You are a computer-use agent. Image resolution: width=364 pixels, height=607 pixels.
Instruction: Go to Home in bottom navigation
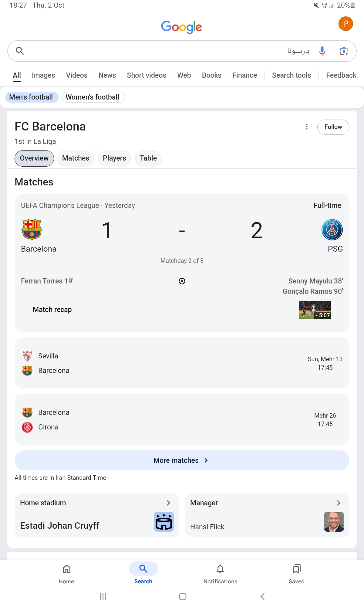point(66,569)
